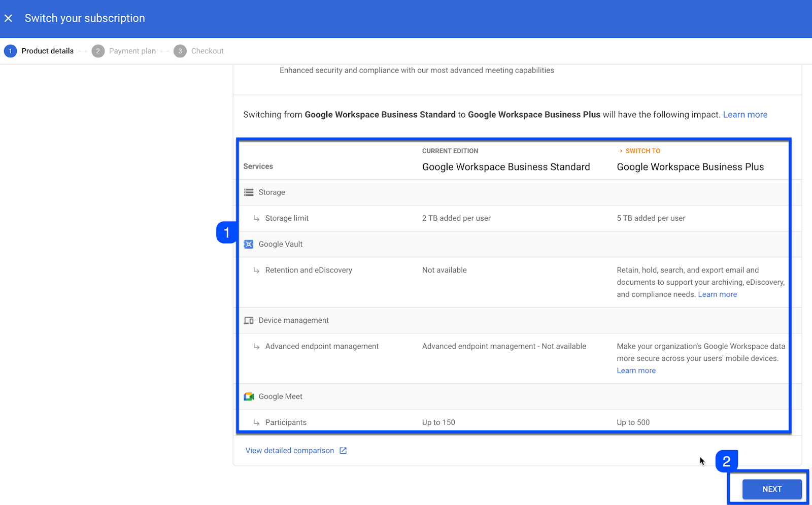Click the Retain, hold, search, and export description
The height and width of the screenshot is (505, 812).
[700, 282]
